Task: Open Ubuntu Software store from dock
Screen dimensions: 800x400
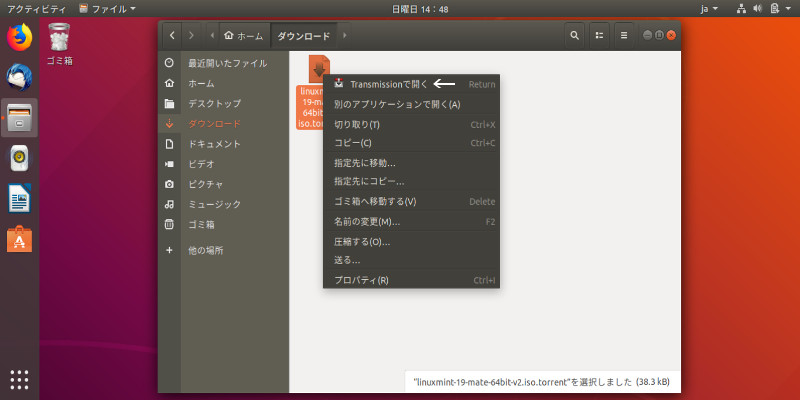Action: click(19, 239)
